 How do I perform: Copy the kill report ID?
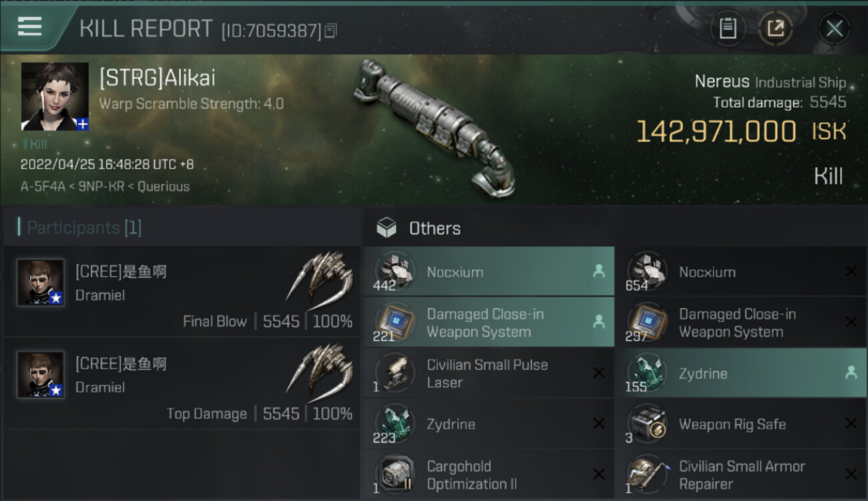(331, 30)
